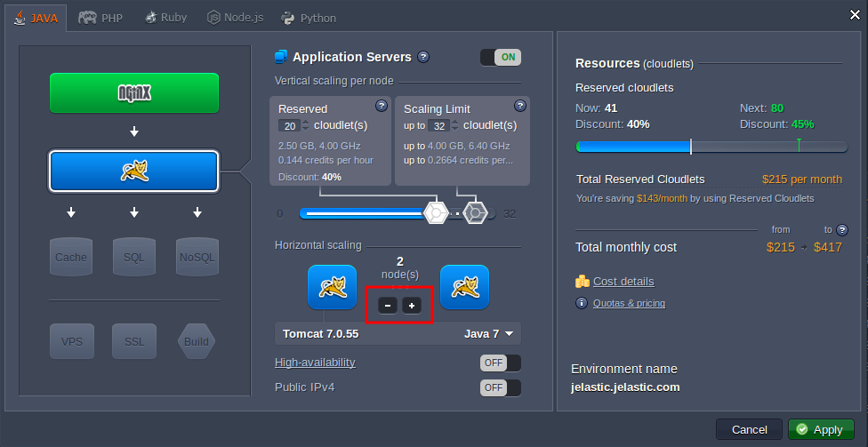Click the Reserved cloudlets number field
Screen dimensions: 868x447
tap(289, 126)
